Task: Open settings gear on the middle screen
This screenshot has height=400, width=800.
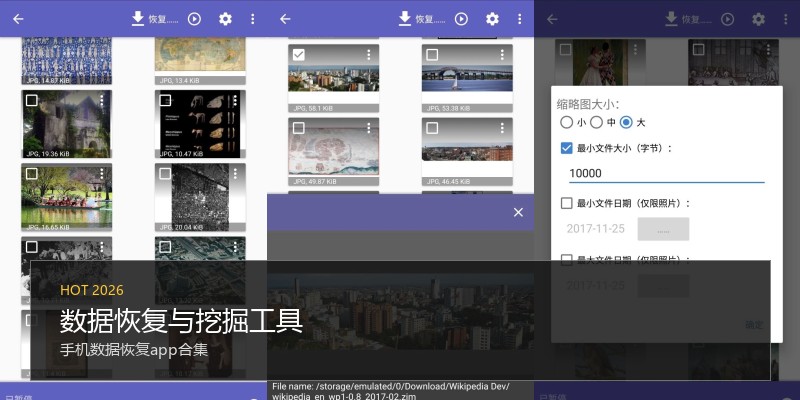Action: 492,19
